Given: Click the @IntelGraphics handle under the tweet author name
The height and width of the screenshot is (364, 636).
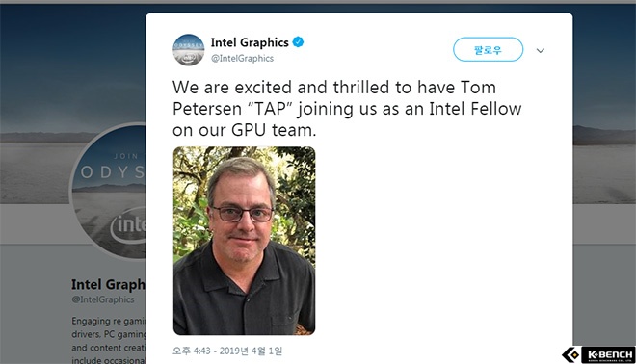Looking at the screenshot, I should (x=242, y=59).
